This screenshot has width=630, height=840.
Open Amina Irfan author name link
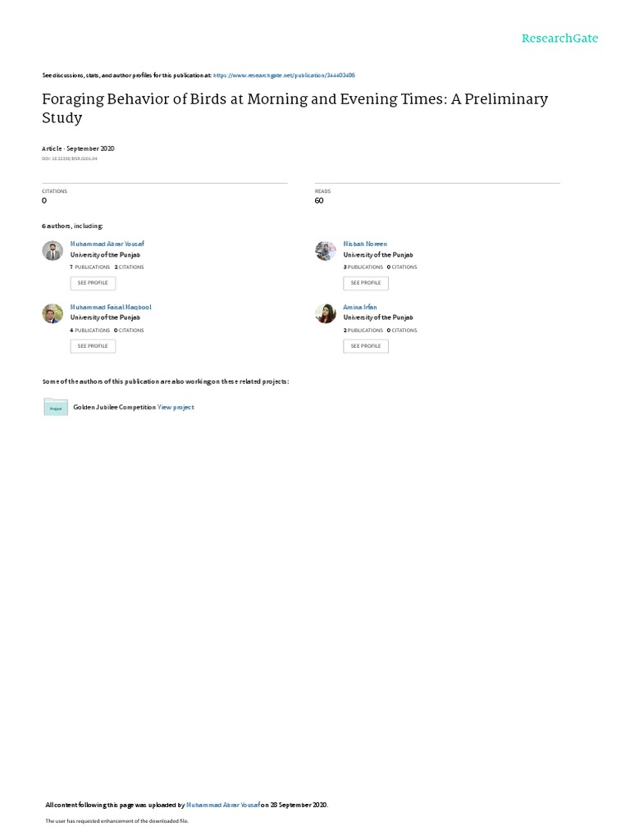coord(360,307)
